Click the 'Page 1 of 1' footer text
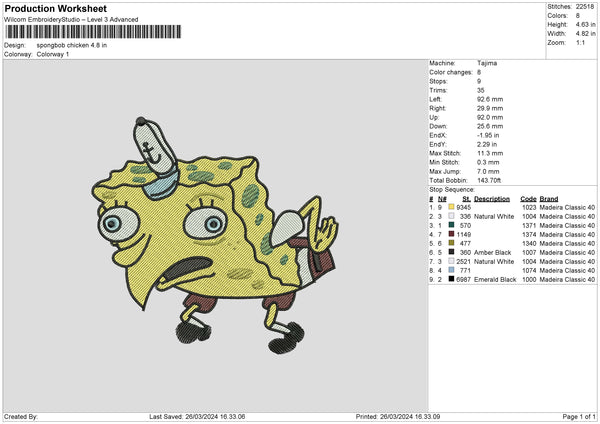This screenshot has height=424, width=600. click(579, 417)
